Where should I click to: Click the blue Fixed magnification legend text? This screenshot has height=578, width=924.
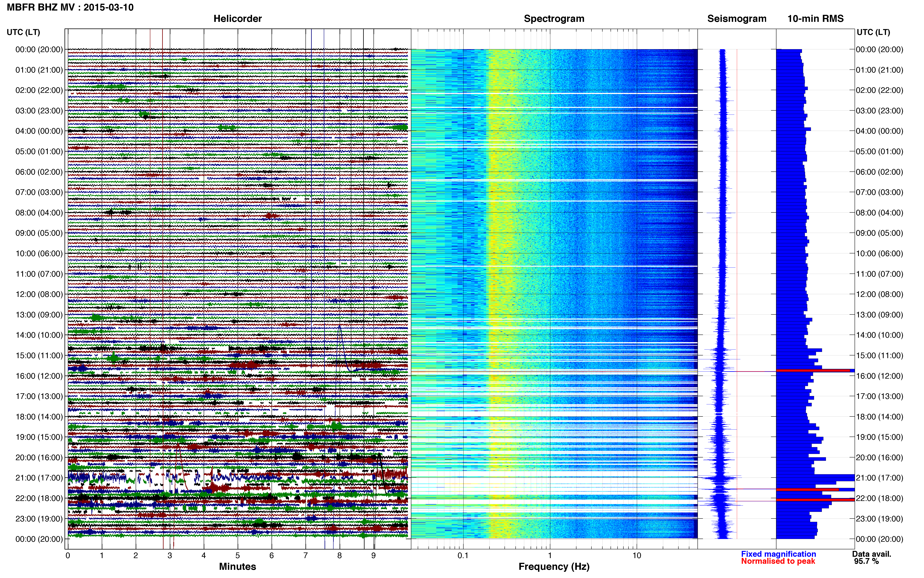click(x=778, y=554)
